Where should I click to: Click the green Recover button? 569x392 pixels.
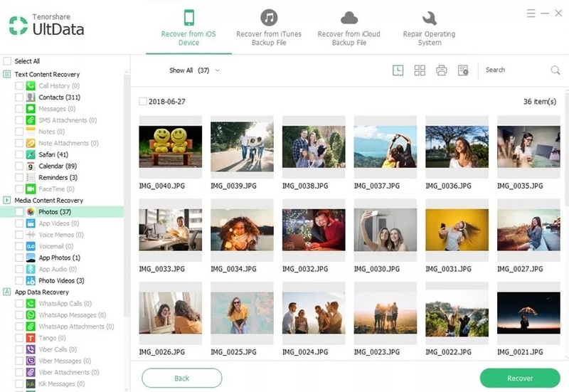click(520, 378)
